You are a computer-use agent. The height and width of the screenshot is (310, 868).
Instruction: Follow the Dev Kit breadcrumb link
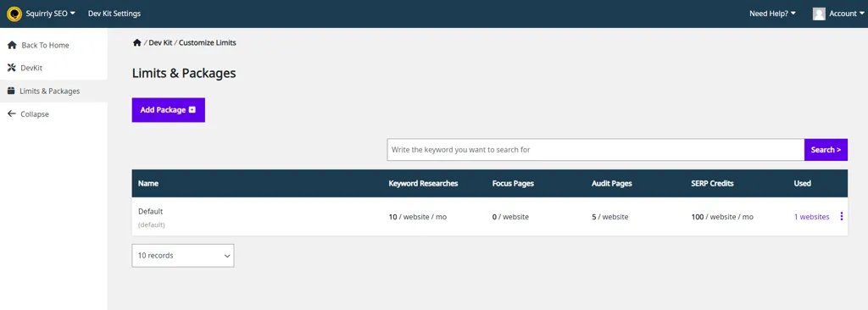click(160, 42)
